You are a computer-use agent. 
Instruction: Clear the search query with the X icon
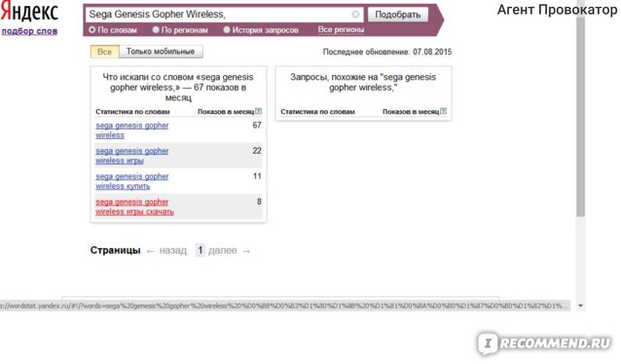click(355, 15)
